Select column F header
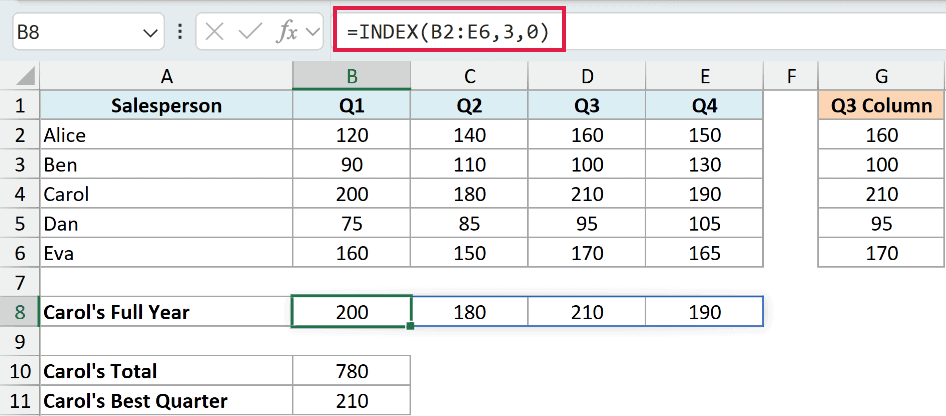The width and height of the screenshot is (946, 416). [x=791, y=77]
